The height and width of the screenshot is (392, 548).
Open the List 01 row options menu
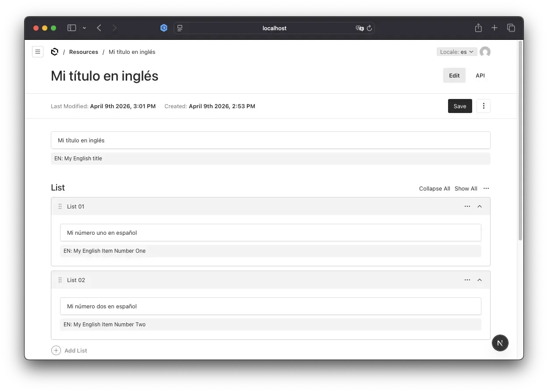(467, 206)
